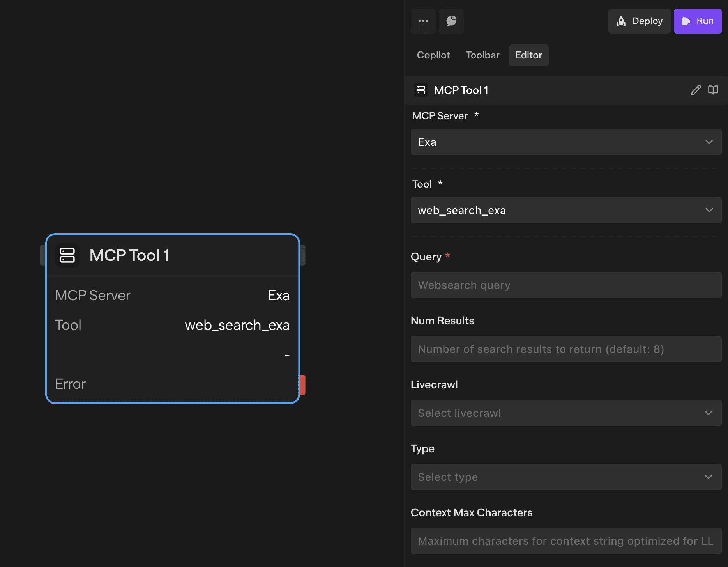This screenshot has height=567, width=728.
Task: Click the server icon on the canvas node
Action: 67,255
